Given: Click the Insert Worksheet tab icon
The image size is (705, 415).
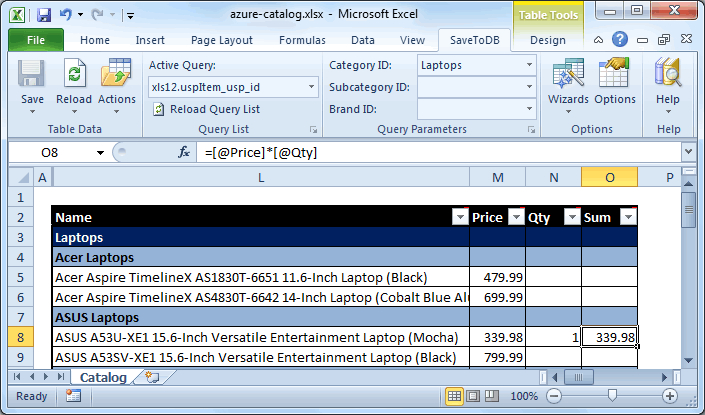Looking at the screenshot, I should pyautogui.click(x=152, y=377).
